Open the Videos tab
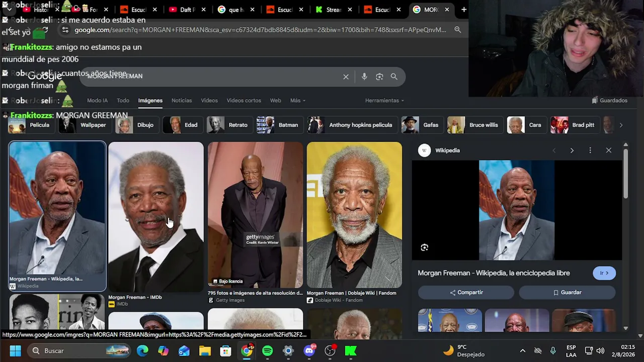The height and width of the screenshot is (362, 644). coord(209,101)
